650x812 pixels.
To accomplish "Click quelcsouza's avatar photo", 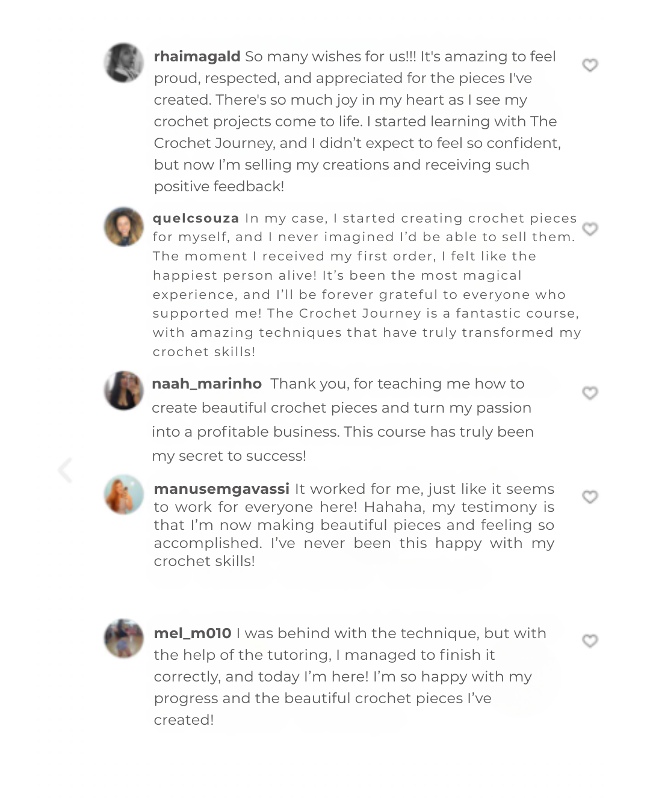I will [124, 227].
